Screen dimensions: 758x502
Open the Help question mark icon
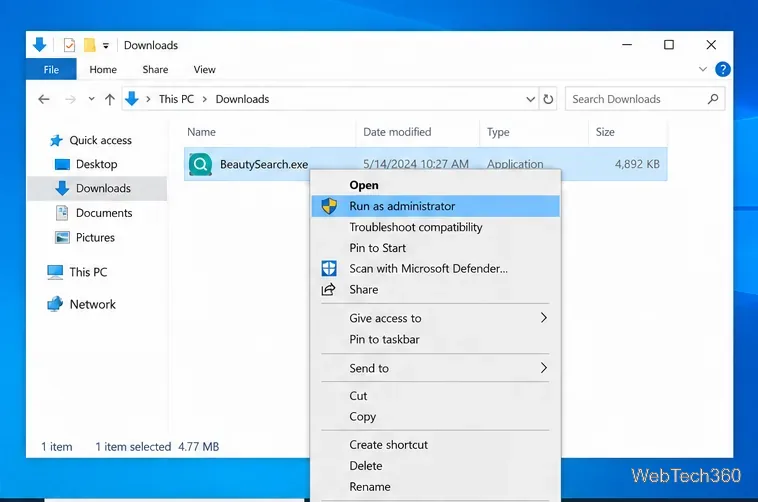(x=723, y=69)
